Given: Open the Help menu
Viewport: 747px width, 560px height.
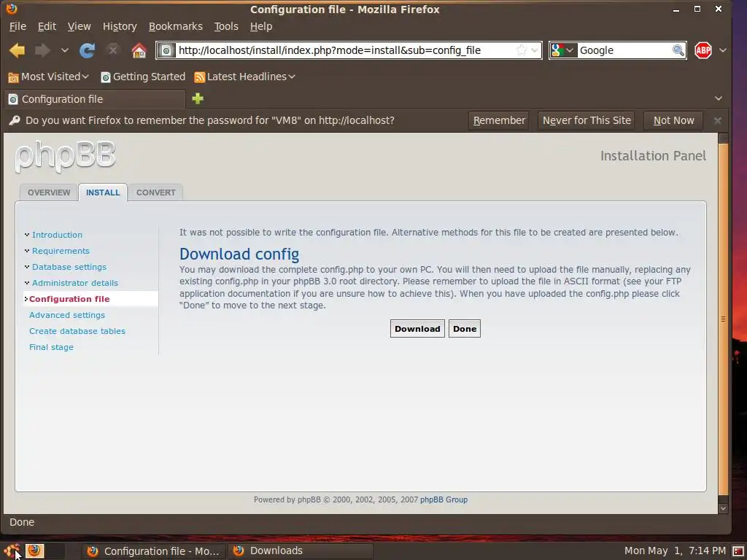Looking at the screenshot, I should click(261, 26).
